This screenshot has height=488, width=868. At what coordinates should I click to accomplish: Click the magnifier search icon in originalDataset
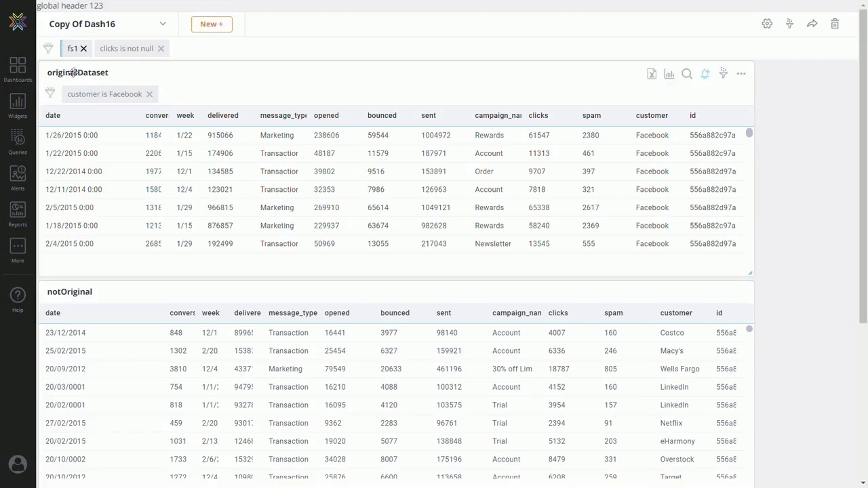tap(687, 74)
